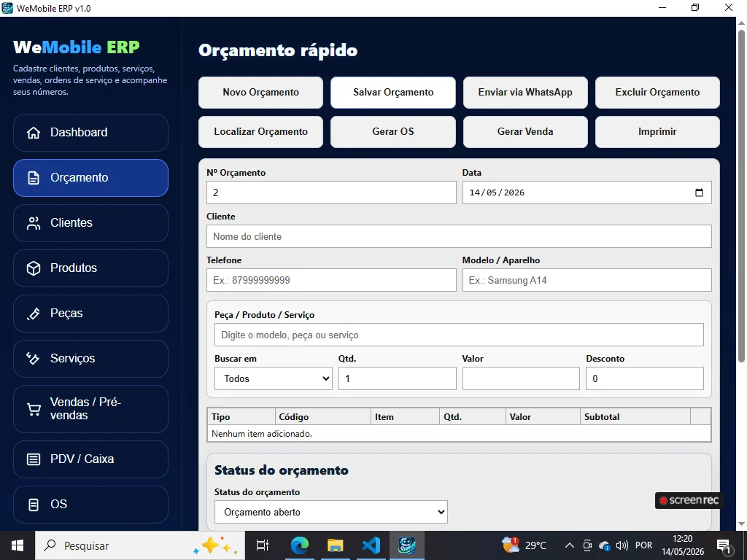747x560 pixels.
Task: Click the OneDrive cloud tray icon
Action: click(605, 545)
